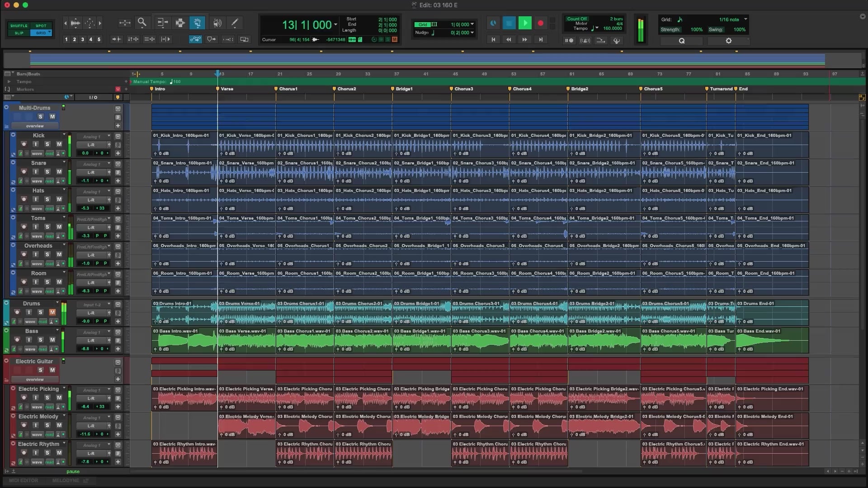Open the 1/16 note grid dropdown
Screen dimensions: 868x488
pyautogui.click(x=745, y=19)
